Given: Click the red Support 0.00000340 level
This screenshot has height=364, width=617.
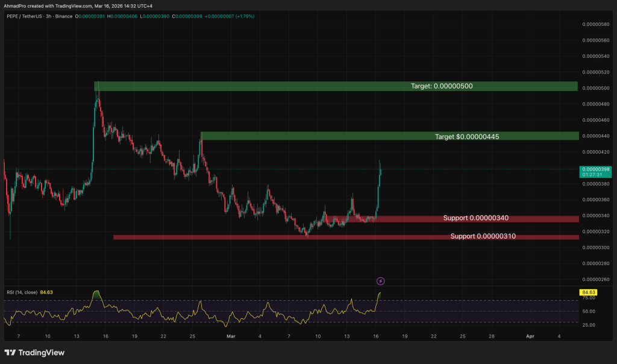Looking at the screenshot, I should (x=475, y=218).
